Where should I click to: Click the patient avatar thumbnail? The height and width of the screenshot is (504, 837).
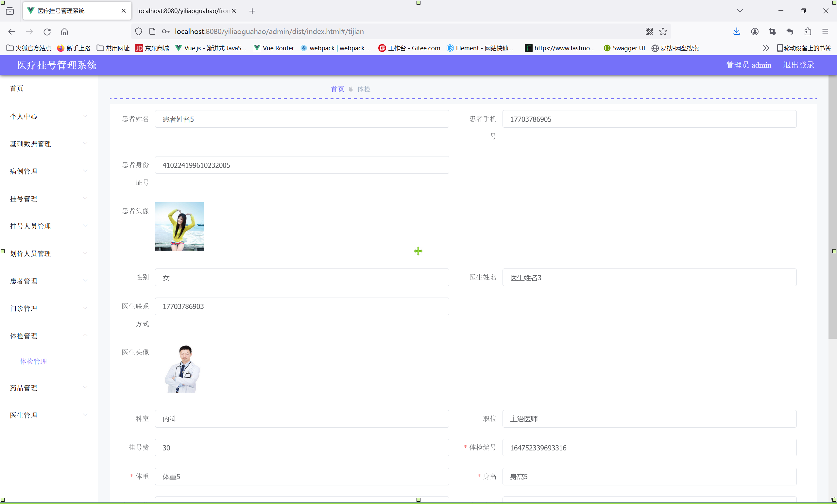click(179, 227)
